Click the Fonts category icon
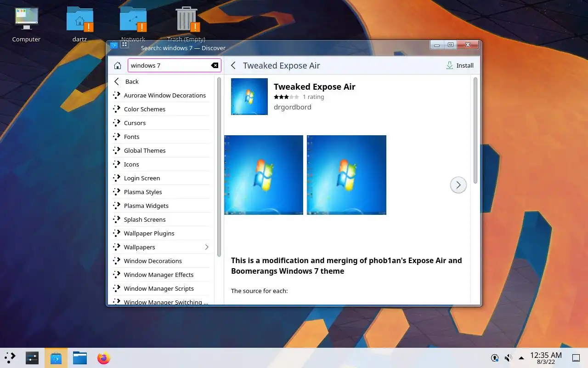Screen dimensions: 588x368 117,137
